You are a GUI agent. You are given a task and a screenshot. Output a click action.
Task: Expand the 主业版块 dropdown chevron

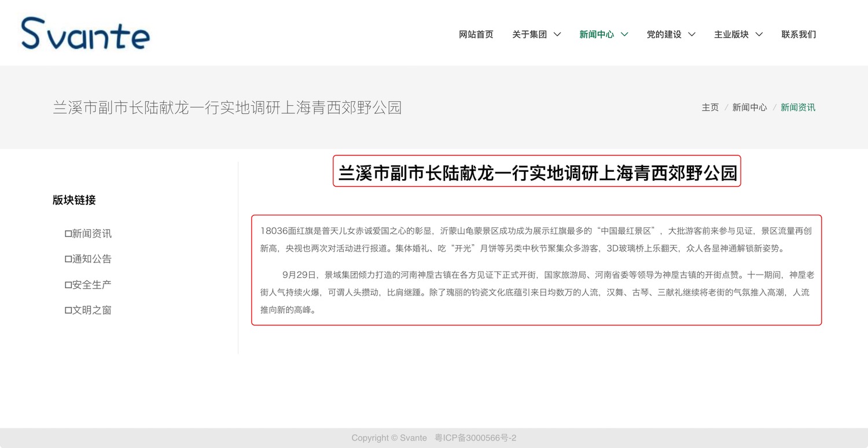click(x=759, y=35)
